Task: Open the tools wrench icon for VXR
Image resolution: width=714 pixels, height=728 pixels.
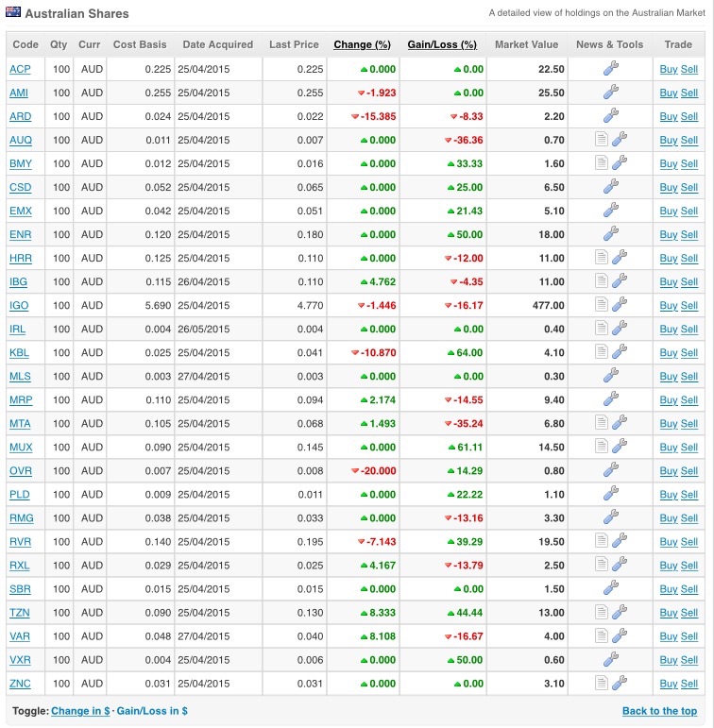Action: coord(610,659)
